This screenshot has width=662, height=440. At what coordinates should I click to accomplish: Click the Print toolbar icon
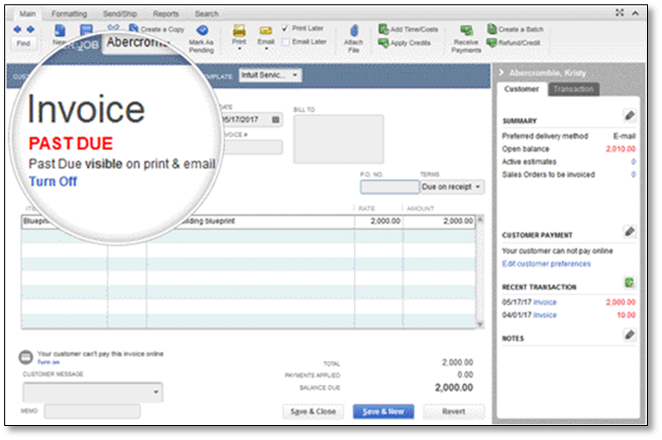coord(239,31)
